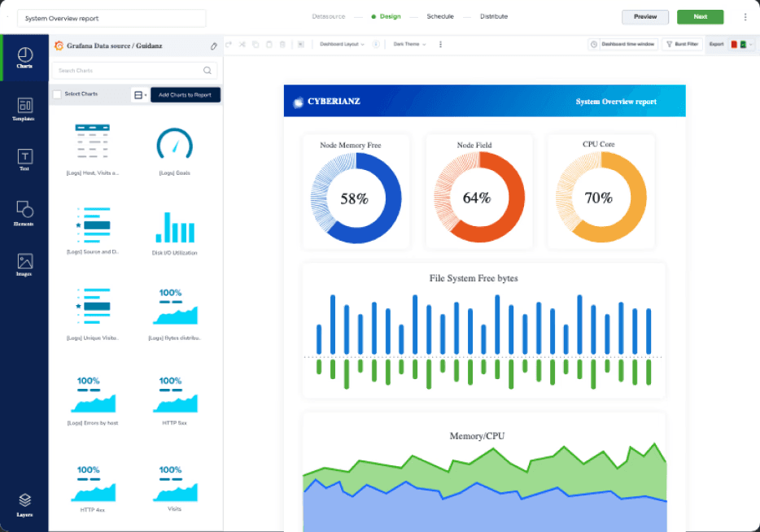This screenshot has height=532, width=760.
Task: Open the Charts sidebar panel
Action: pos(24,58)
